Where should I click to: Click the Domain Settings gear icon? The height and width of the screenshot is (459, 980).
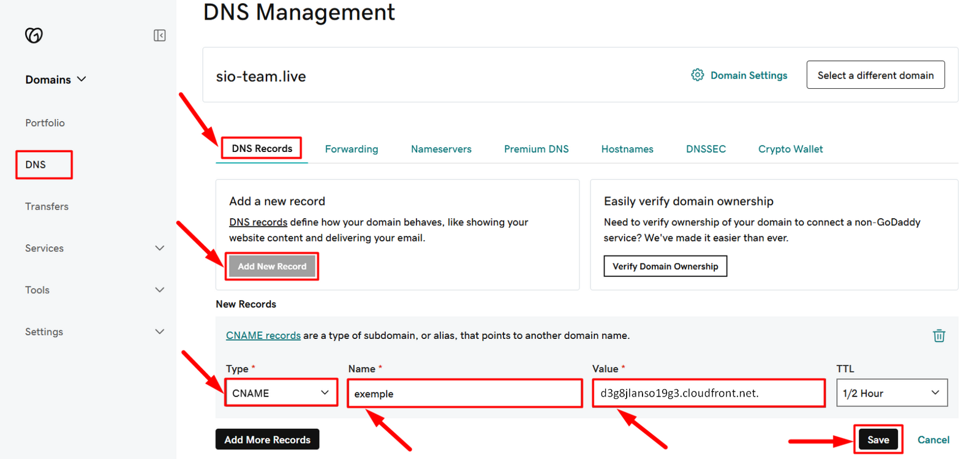697,75
